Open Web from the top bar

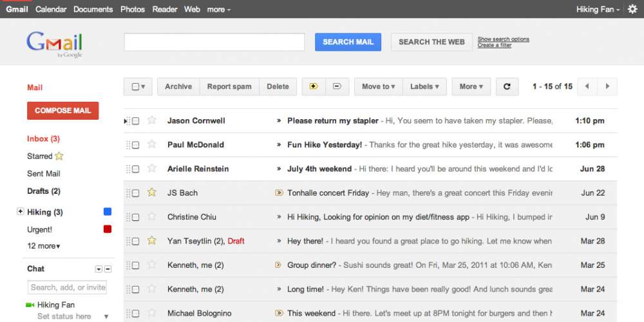point(192,9)
